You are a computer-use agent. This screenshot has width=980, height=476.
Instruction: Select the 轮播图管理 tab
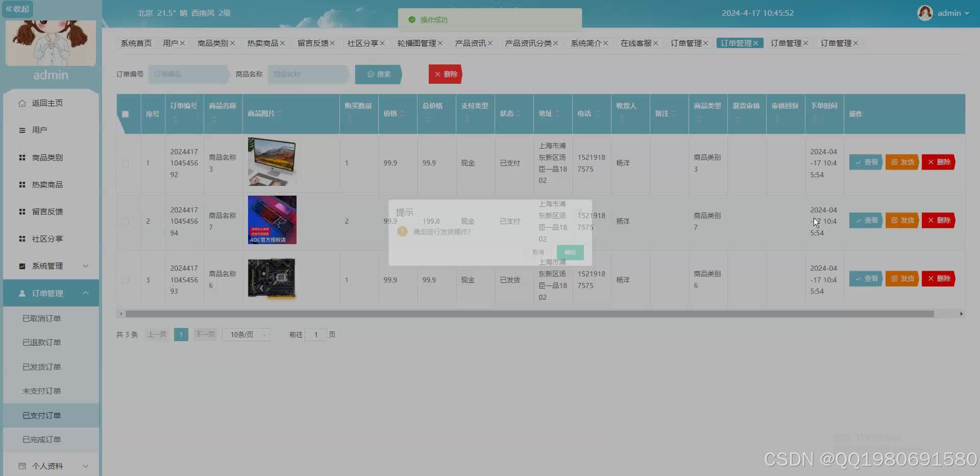tap(418, 43)
